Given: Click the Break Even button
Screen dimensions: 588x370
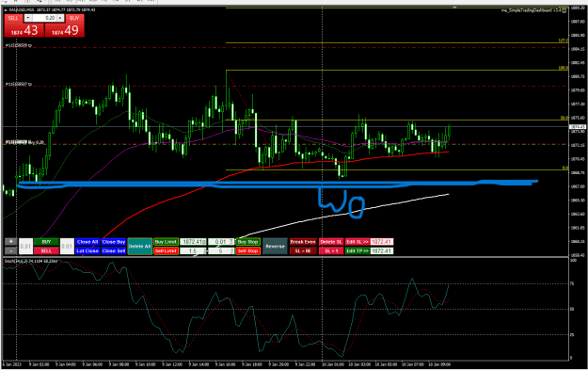Looking at the screenshot, I should coord(303,242).
